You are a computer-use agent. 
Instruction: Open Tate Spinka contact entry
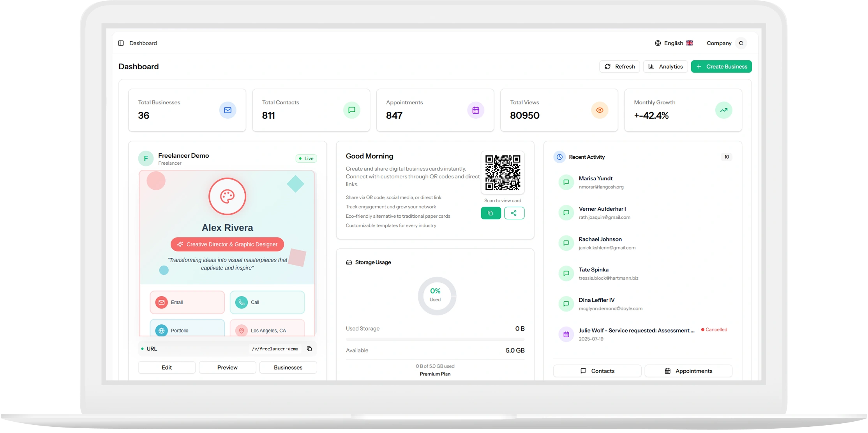tap(643, 274)
